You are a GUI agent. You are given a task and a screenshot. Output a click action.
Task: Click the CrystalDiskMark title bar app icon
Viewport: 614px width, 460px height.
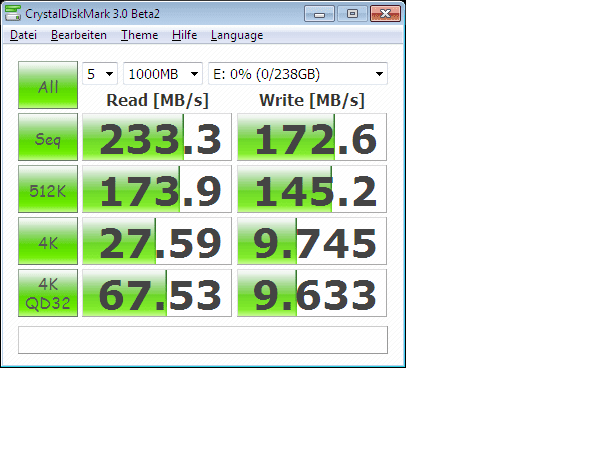[x=13, y=13]
